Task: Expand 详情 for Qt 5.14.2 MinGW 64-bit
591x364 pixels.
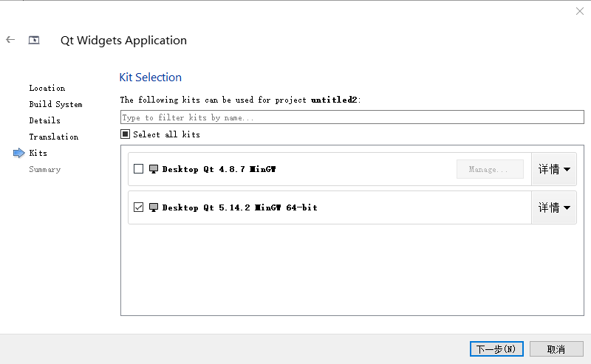Action: pos(554,207)
